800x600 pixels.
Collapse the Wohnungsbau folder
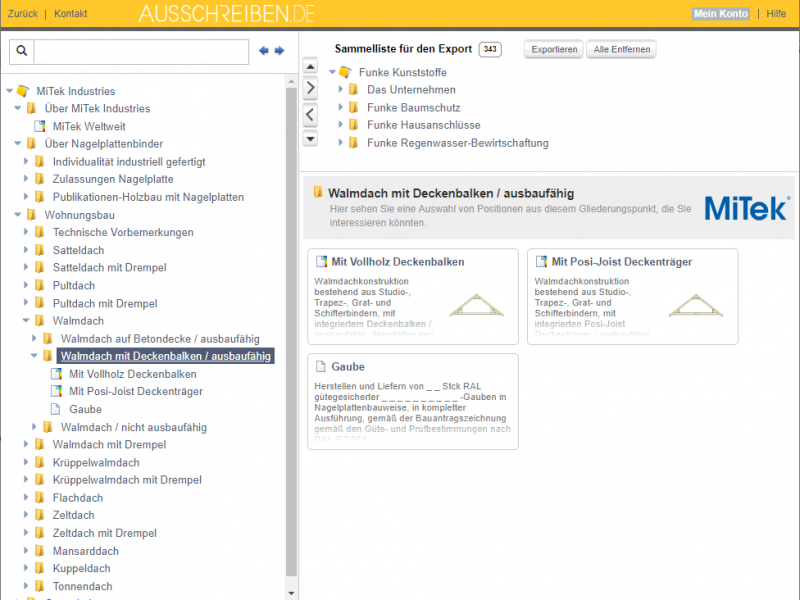click(17, 215)
